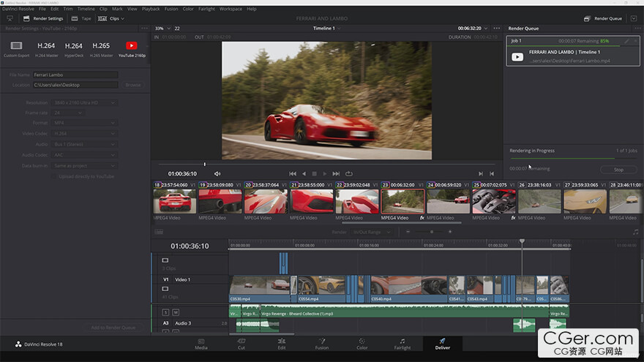Image resolution: width=644 pixels, height=362 pixels.
Task: Toggle loop playback
Action: coord(348,173)
